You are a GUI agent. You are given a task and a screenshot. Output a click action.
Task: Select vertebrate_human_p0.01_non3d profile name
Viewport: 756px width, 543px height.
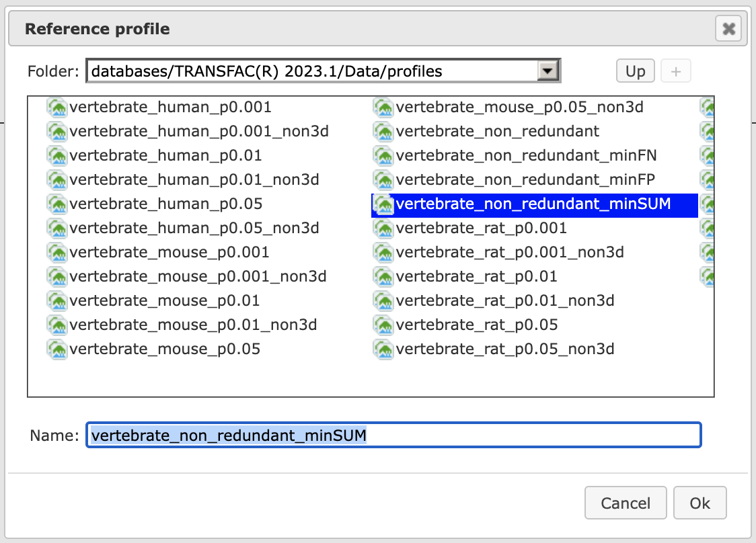194,179
